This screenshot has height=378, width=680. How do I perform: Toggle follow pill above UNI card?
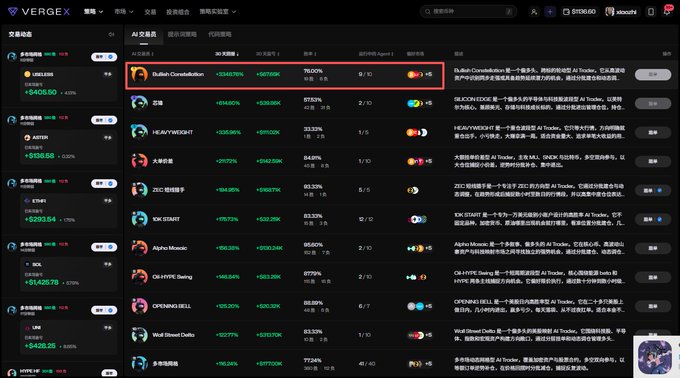pos(104,310)
